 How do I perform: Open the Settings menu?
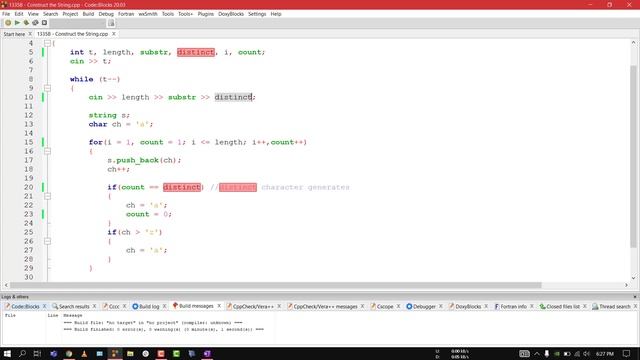[257, 14]
